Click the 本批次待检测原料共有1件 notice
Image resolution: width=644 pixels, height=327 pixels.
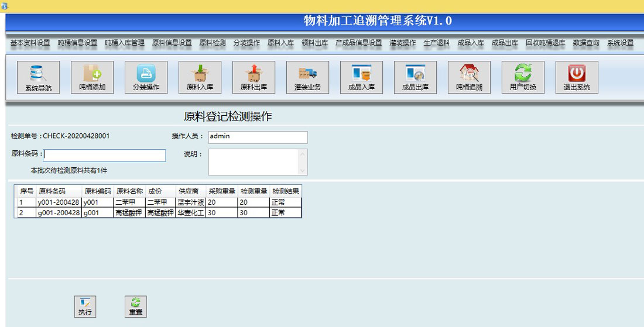tap(69, 170)
